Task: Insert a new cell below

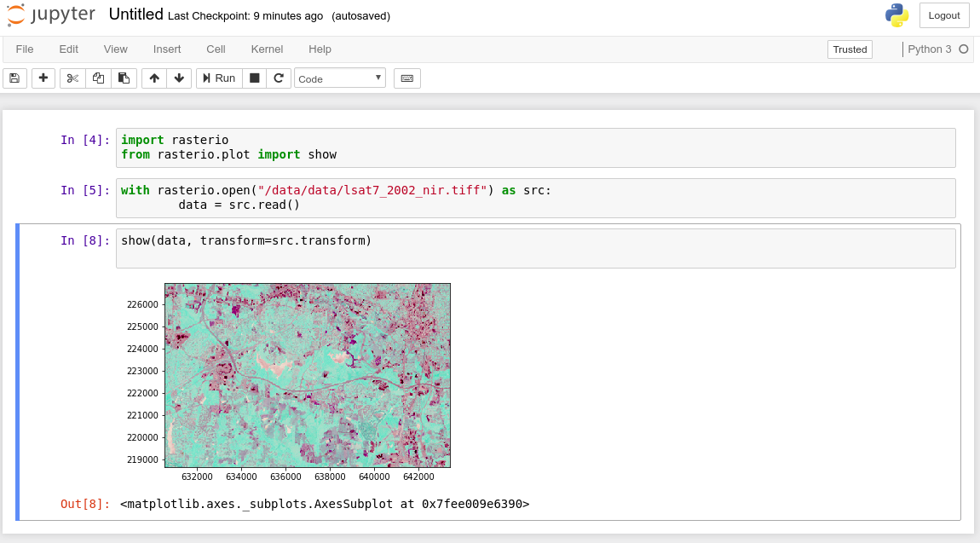Action: [41, 78]
